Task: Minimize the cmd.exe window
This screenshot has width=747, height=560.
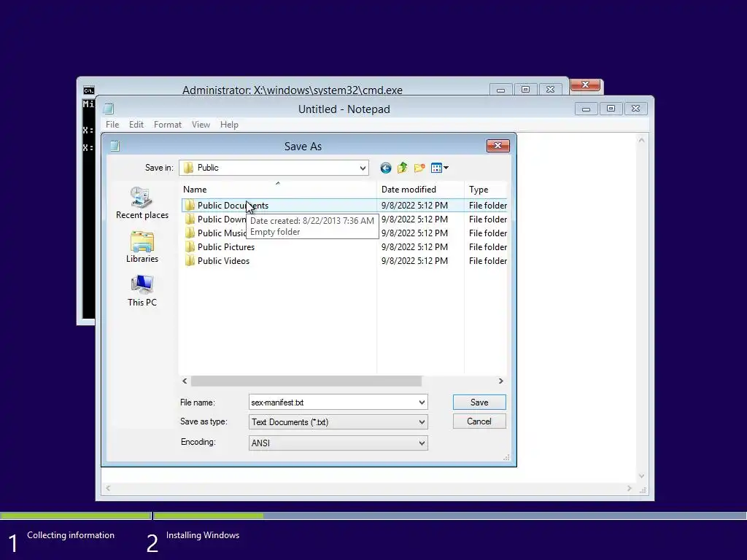Action: (x=500, y=90)
